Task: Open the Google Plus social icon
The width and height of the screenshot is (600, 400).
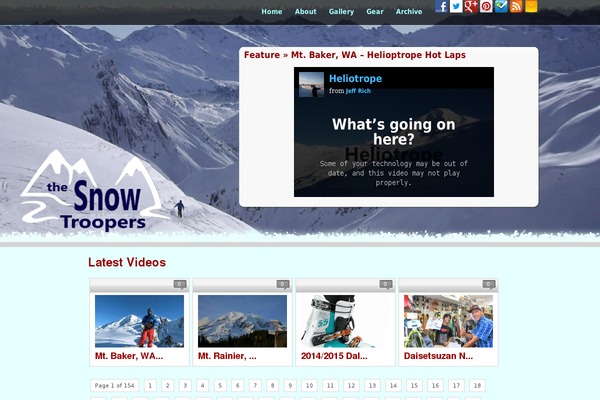Action: pyautogui.click(x=471, y=6)
